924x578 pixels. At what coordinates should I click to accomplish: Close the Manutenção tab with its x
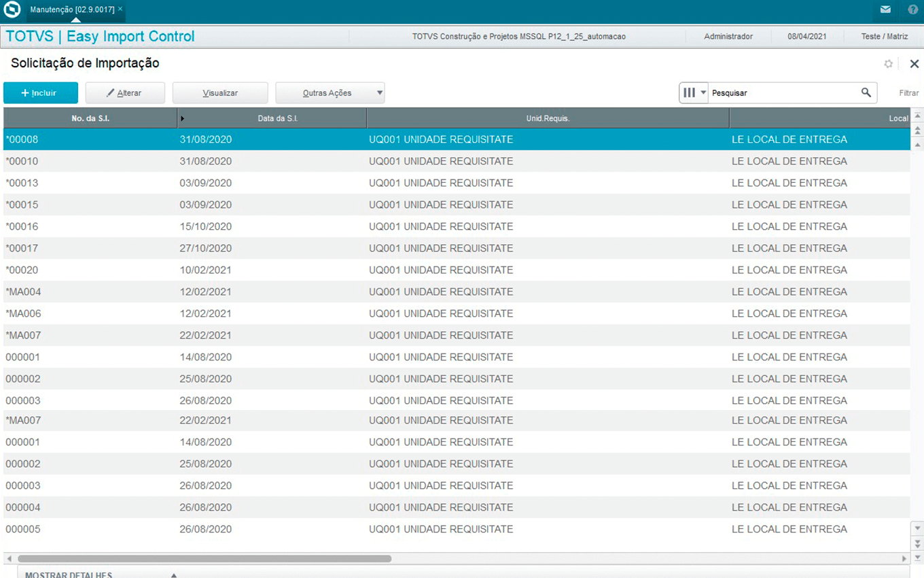click(x=120, y=9)
